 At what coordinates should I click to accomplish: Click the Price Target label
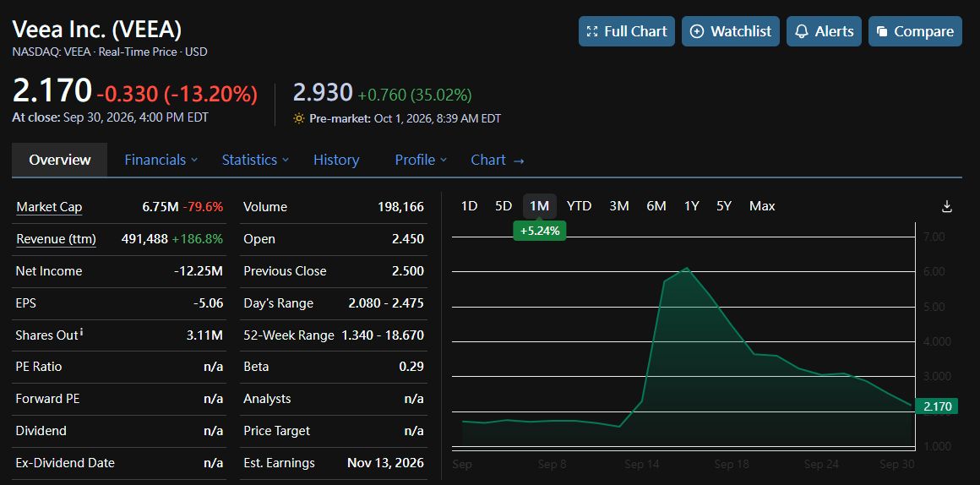pyautogui.click(x=276, y=431)
